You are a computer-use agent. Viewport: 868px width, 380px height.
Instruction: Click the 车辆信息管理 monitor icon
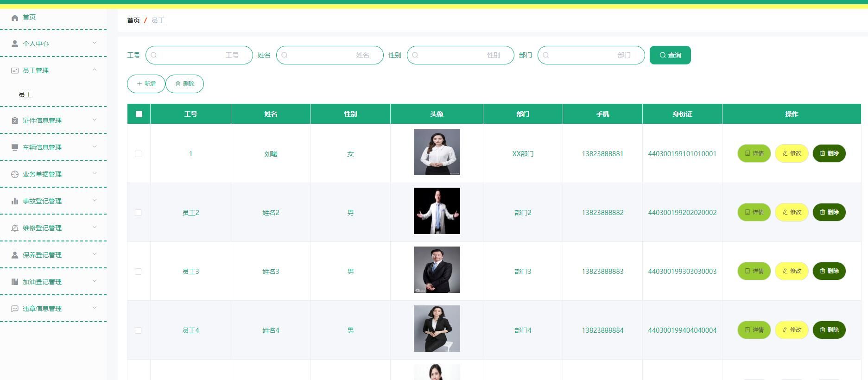point(15,147)
